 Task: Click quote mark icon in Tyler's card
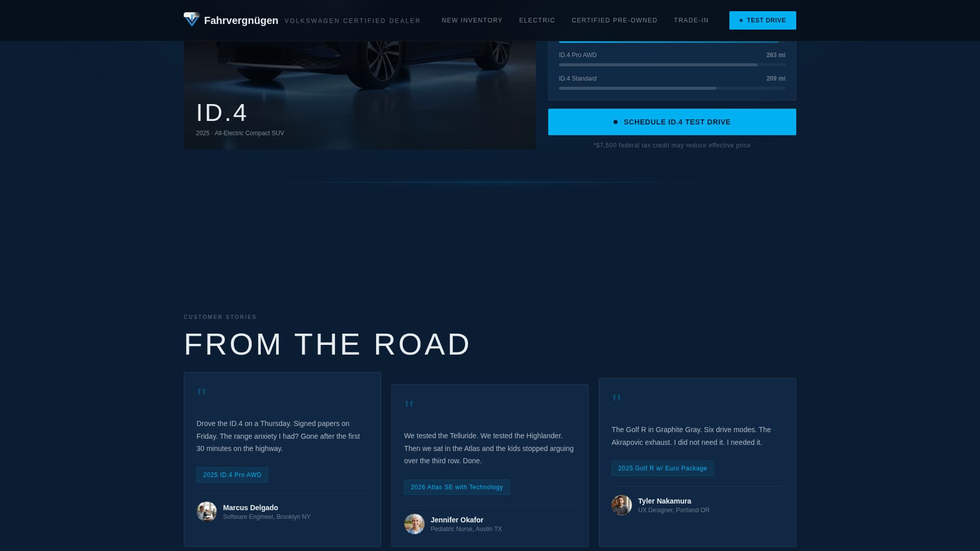pos(617,399)
